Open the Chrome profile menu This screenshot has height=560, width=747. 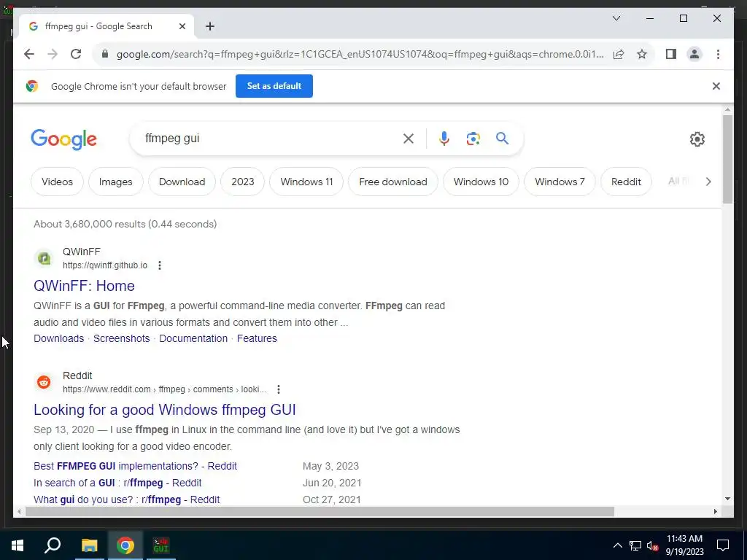694,54
